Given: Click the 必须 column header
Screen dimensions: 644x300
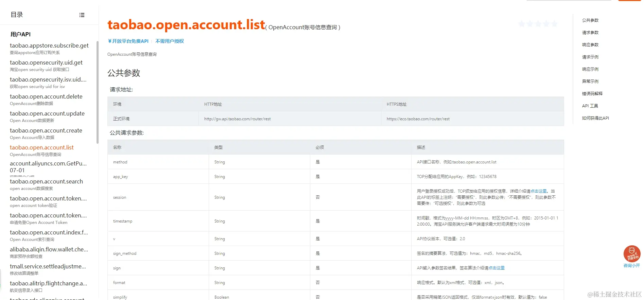Looking at the screenshot, I should [x=361, y=147].
